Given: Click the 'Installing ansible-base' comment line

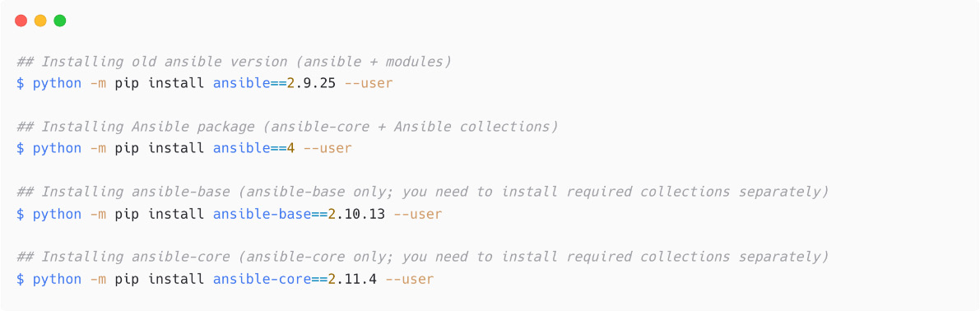Looking at the screenshot, I should click(x=422, y=192).
